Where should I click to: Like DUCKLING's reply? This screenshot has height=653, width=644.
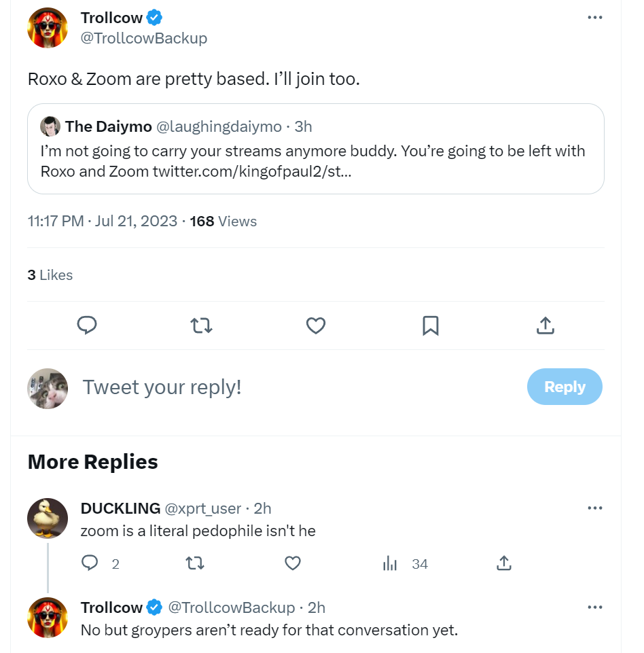click(x=293, y=563)
